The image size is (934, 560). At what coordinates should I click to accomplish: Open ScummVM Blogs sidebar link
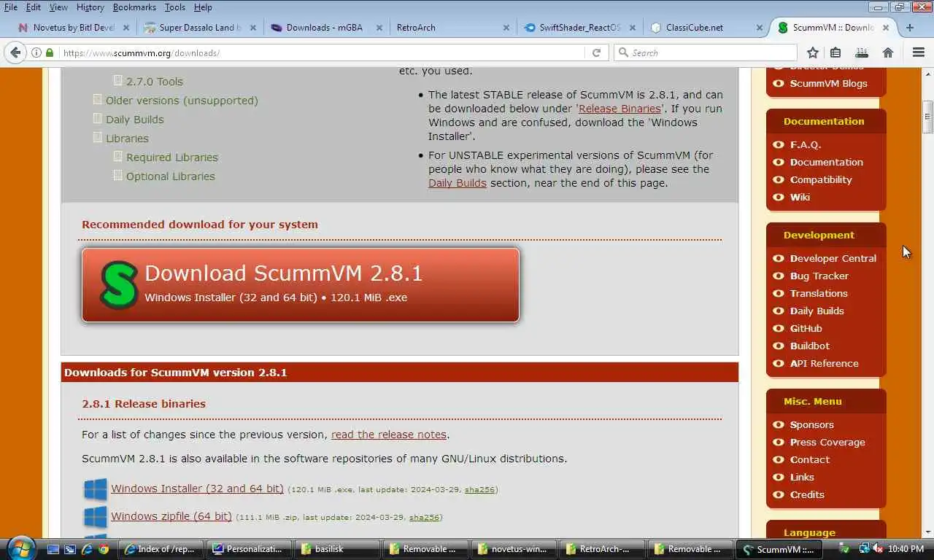(829, 83)
